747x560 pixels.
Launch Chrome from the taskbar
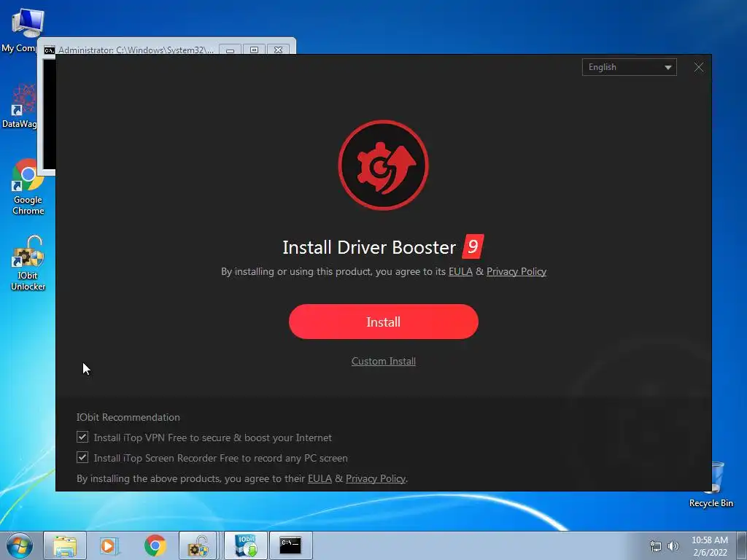155,545
